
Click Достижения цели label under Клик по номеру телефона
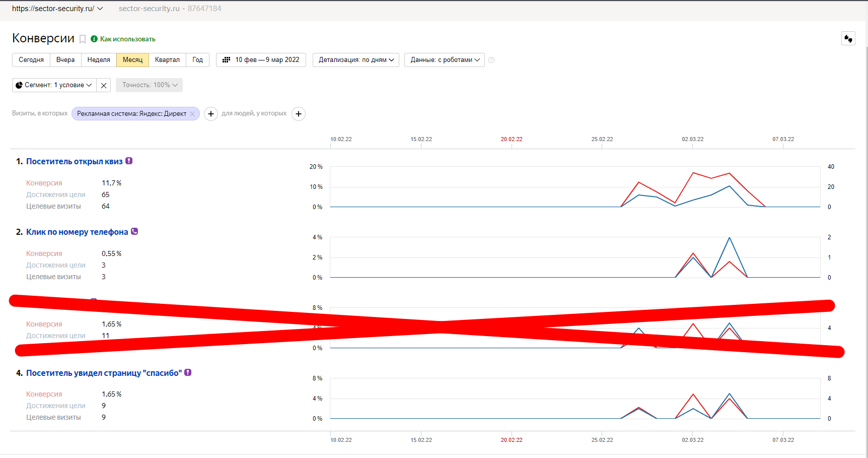[x=56, y=265]
